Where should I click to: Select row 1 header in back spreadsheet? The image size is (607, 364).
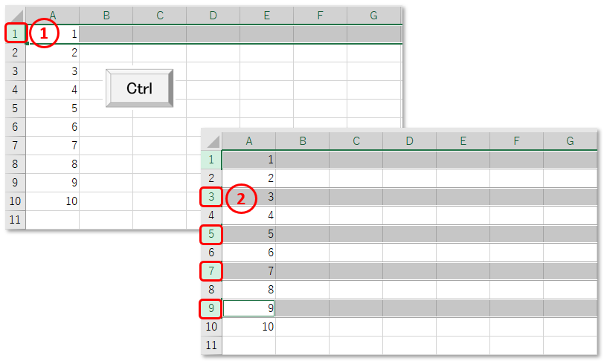point(16,33)
